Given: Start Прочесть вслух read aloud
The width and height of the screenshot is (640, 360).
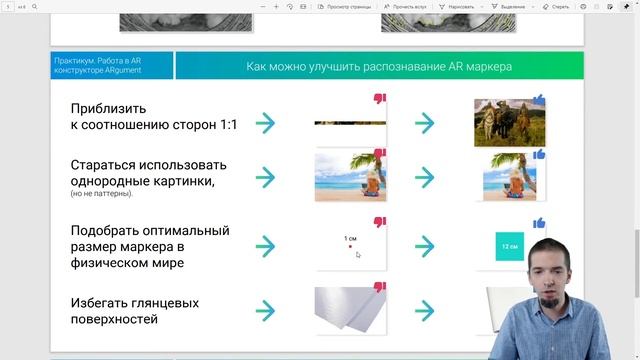Looking at the screenshot, I should 405,7.
